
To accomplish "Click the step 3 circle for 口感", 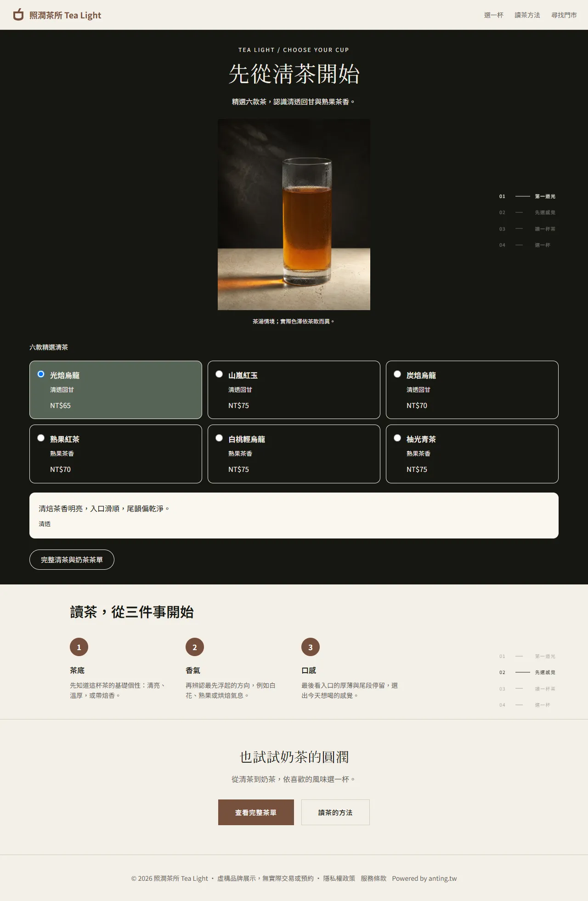I will [311, 647].
